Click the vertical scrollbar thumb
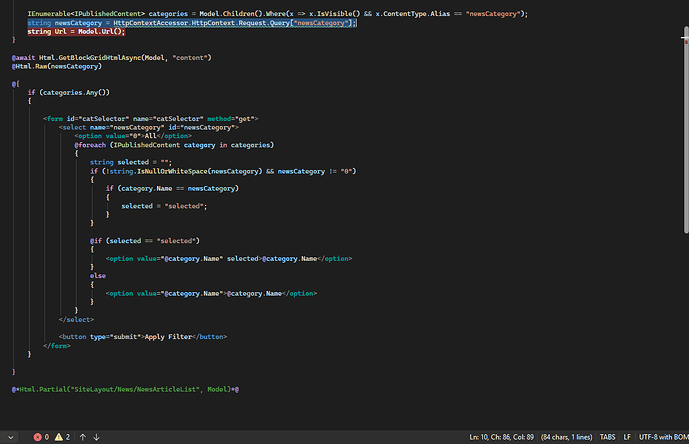This screenshot has width=689, height=444. [686, 130]
